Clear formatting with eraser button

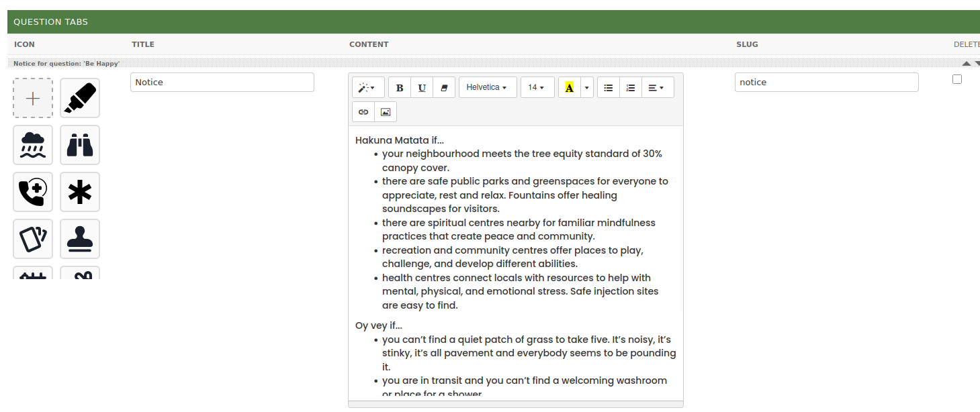pyautogui.click(x=444, y=88)
